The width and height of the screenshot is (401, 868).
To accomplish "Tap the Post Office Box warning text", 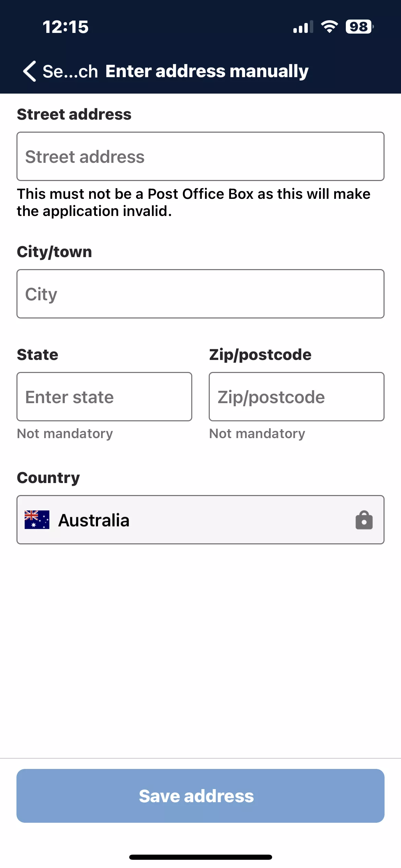I will pyautogui.click(x=194, y=202).
